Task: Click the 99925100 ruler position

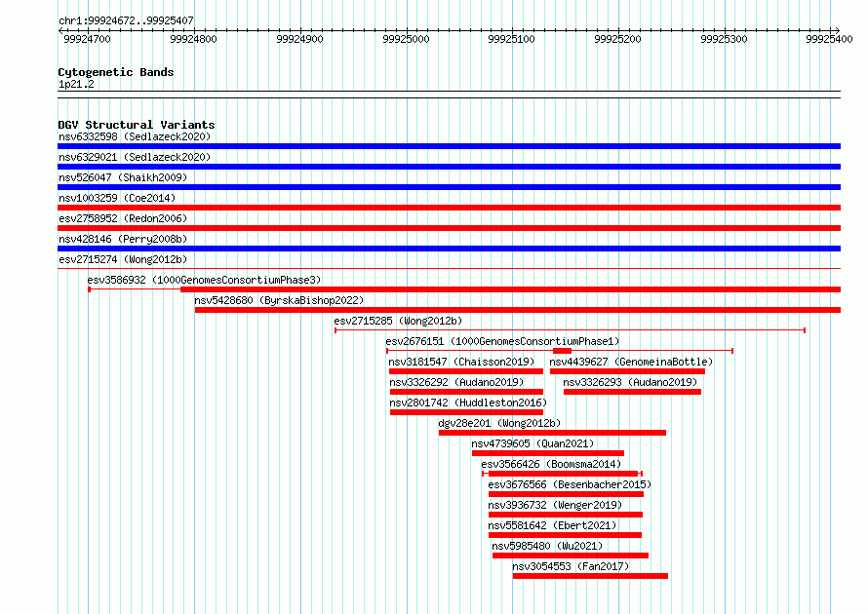Action: 511,39
